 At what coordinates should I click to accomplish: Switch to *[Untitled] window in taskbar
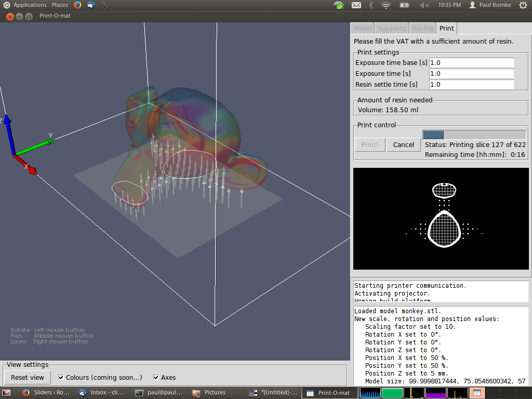pos(273,393)
